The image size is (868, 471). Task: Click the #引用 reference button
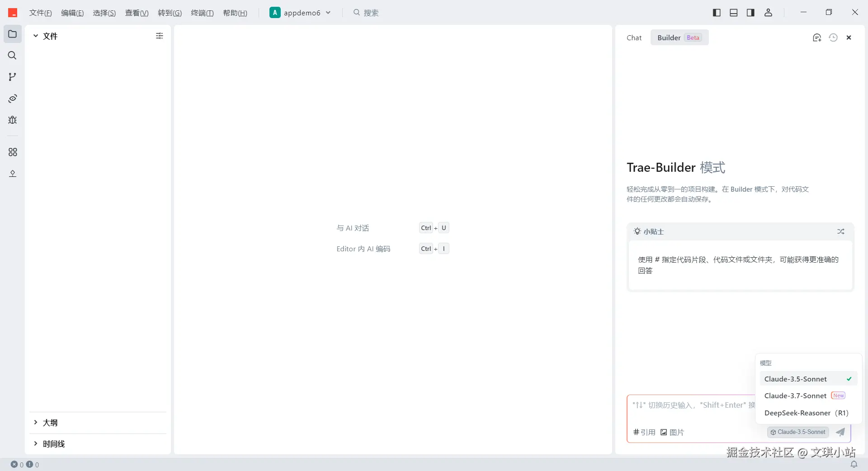coord(644,432)
